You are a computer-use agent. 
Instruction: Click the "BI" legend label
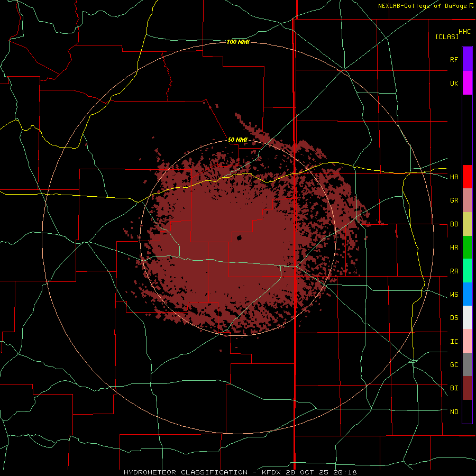(x=454, y=388)
